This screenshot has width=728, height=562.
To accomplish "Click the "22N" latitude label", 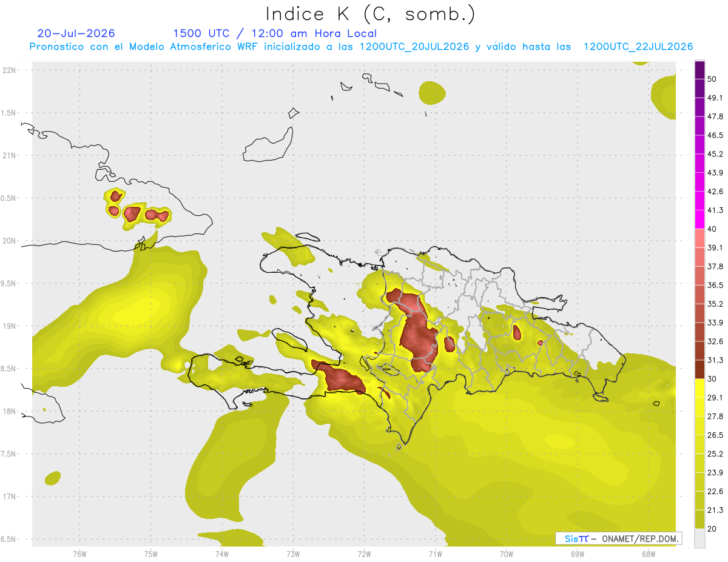I will pyautogui.click(x=10, y=70).
